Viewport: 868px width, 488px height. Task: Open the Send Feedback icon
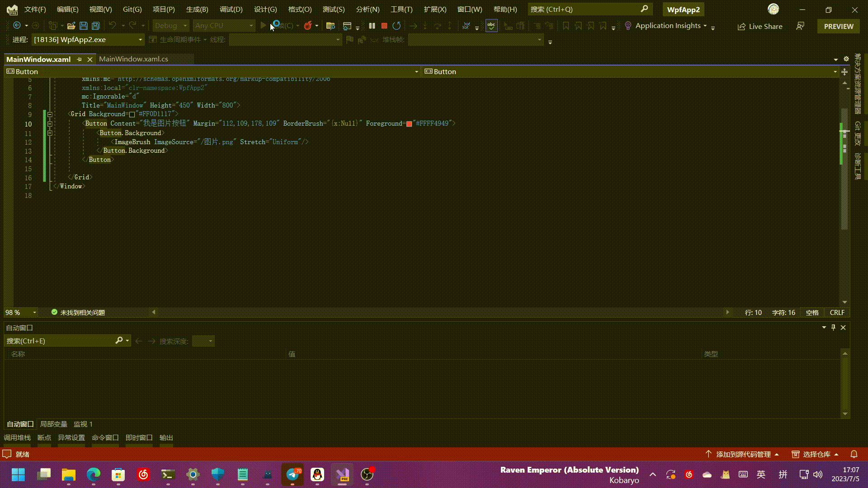[x=800, y=26]
